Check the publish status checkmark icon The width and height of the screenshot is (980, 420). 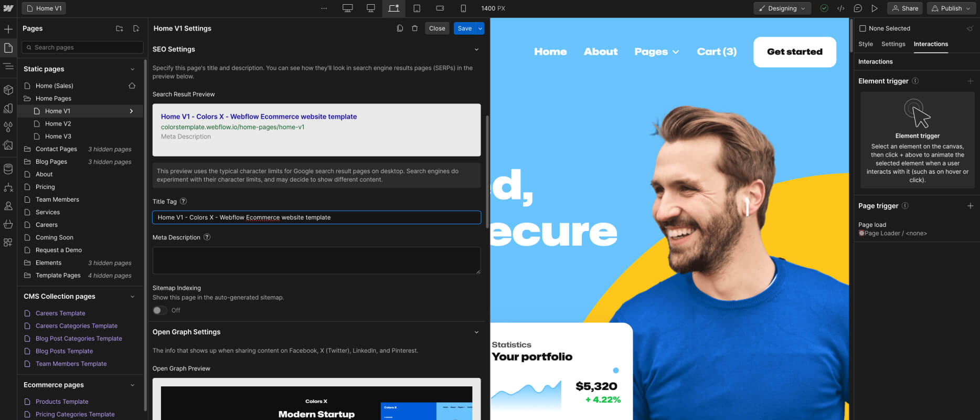coord(824,8)
